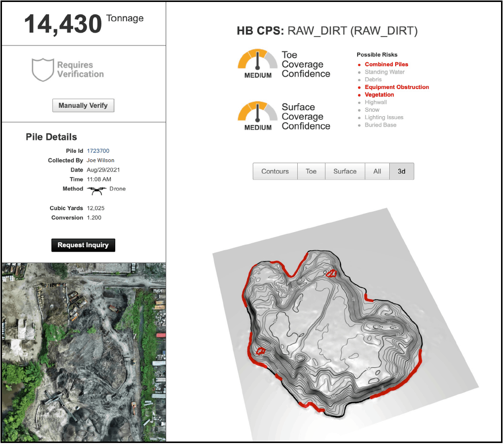Click the 3D pile contour model
504x444 pixels.
tap(336, 336)
